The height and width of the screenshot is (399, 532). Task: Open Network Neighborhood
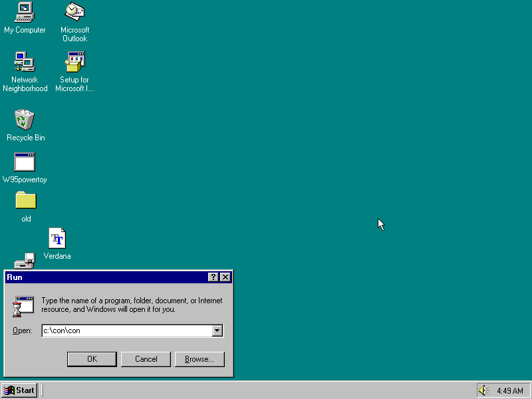[x=25, y=63]
